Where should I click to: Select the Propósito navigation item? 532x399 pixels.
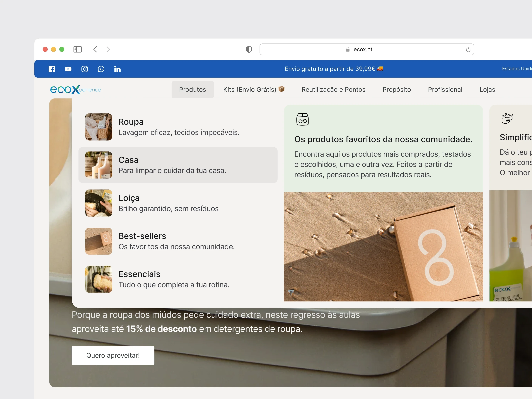coord(396,89)
